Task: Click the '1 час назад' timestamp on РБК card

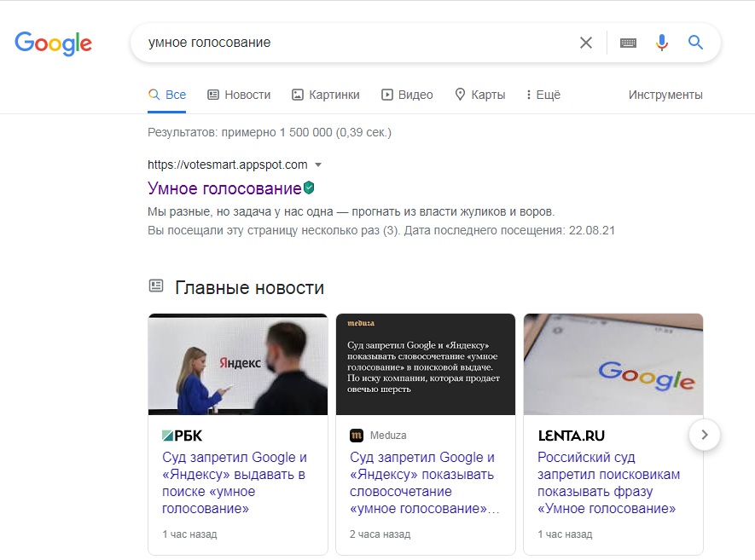Action: pyautogui.click(x=189, y=534)
